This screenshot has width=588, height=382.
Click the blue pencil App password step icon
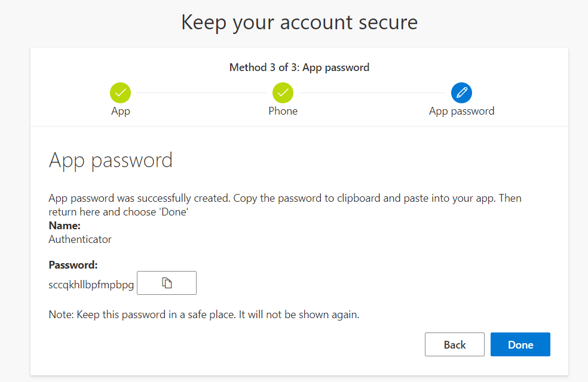point(461,93)
